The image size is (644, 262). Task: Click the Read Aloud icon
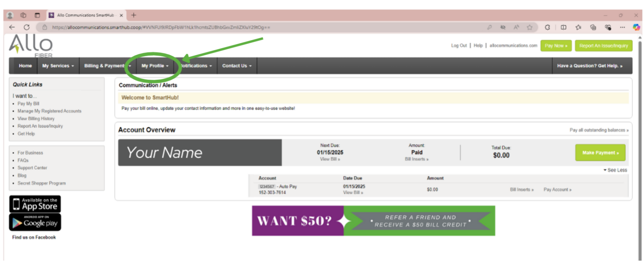516,27
